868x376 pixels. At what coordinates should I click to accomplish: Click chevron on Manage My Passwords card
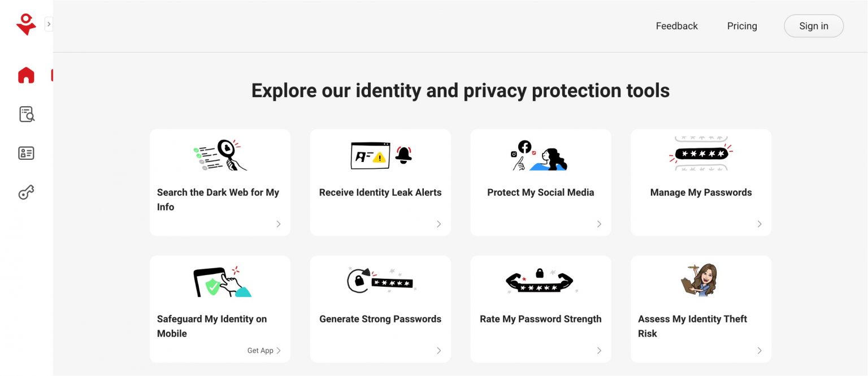pos(759,224)
